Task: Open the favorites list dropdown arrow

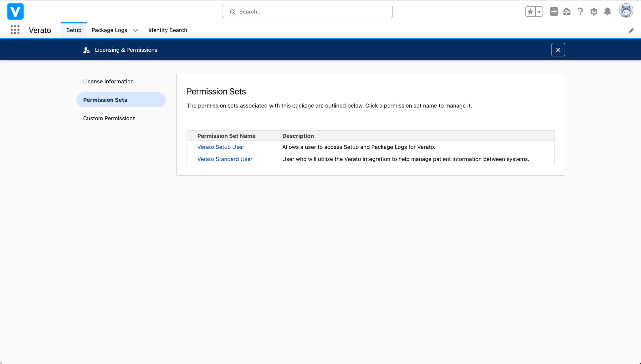Action: pyautogui.click(x=539, y=12)
